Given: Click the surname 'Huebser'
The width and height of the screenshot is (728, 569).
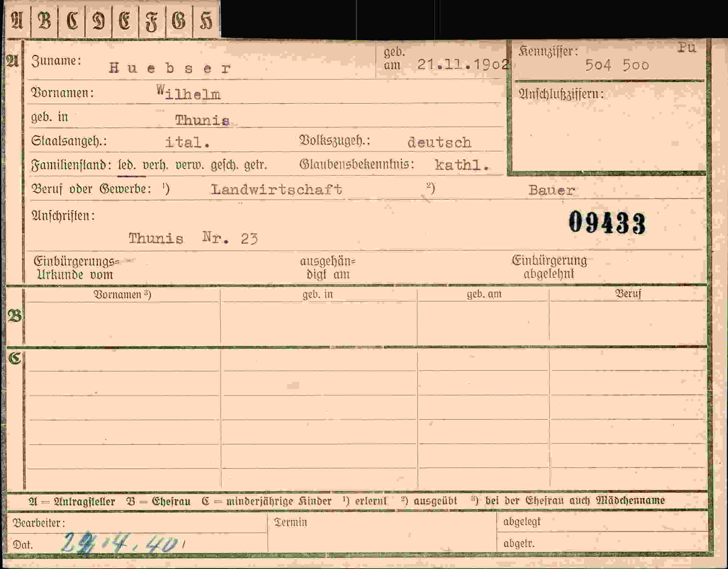Looking at the screenshot, I should pyautogui.click(x=170, y=68).
